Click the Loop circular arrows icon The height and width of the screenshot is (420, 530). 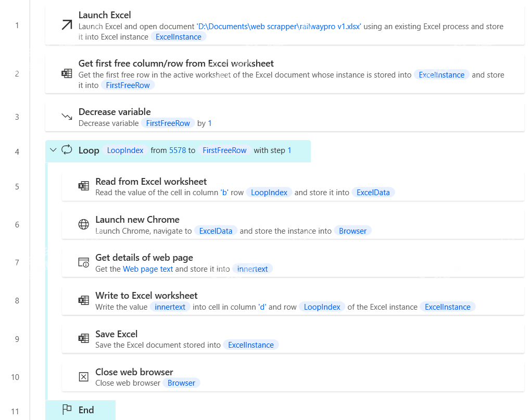click(x=67, y=150)
